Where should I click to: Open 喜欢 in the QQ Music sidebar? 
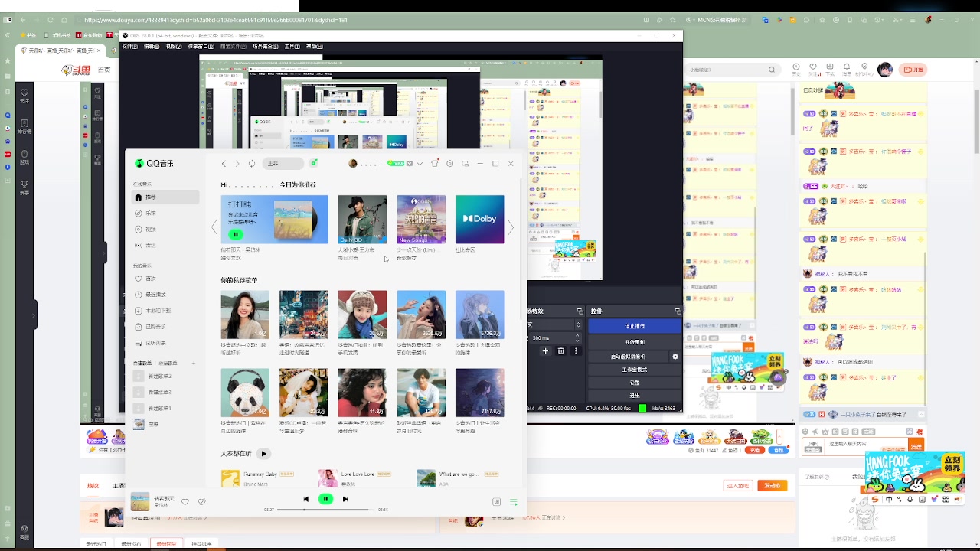[x=151, y=279]
